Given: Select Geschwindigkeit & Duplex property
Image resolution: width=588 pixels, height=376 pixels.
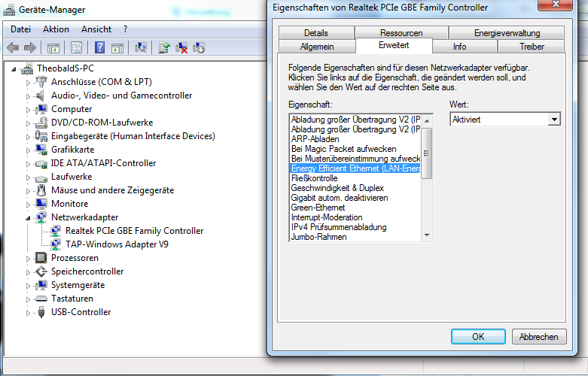Looking at the screenshot, I should 355,188.
